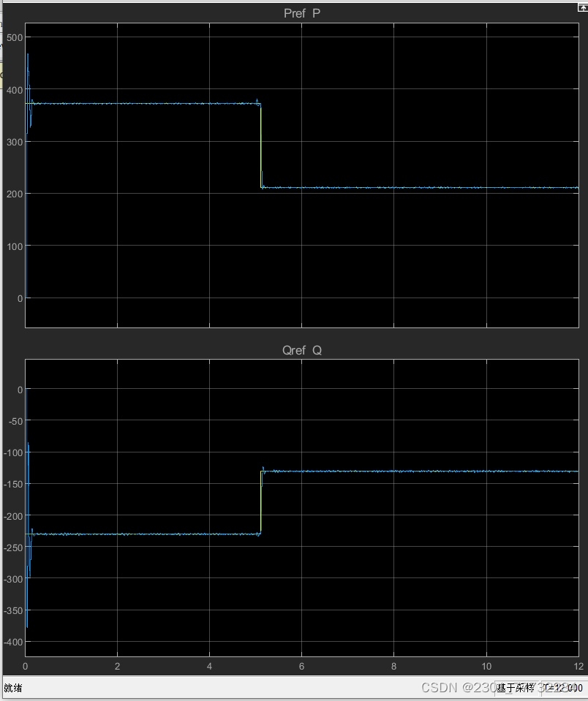Click the toolbar show/hide arrow icon
The height and width of the screenshot is (701, 588).
point(583,7)
